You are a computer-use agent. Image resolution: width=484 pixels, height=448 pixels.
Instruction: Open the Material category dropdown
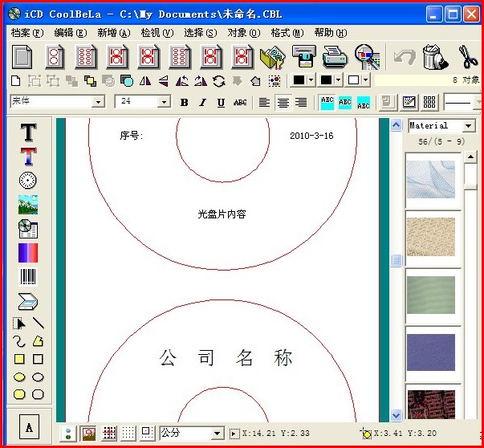pyautogui.click(x=468, y=126)
